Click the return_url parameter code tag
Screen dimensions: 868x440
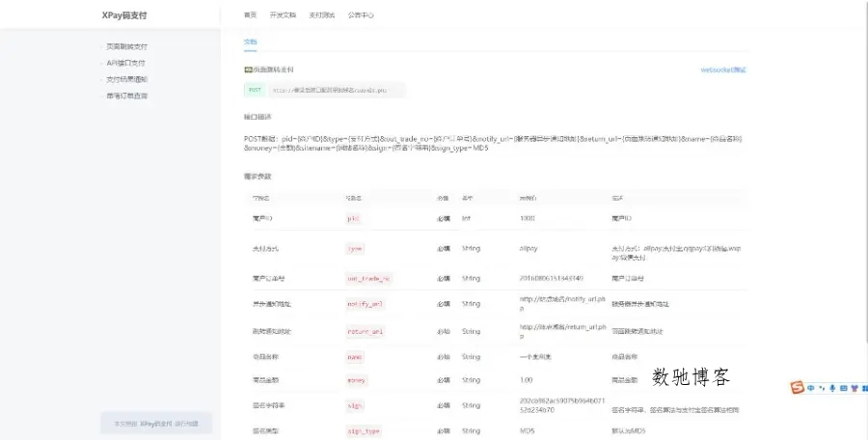pos(365,331)
